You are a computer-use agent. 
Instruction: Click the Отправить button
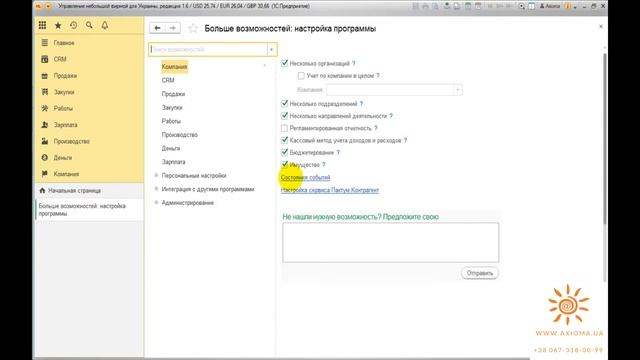(480, 273)
